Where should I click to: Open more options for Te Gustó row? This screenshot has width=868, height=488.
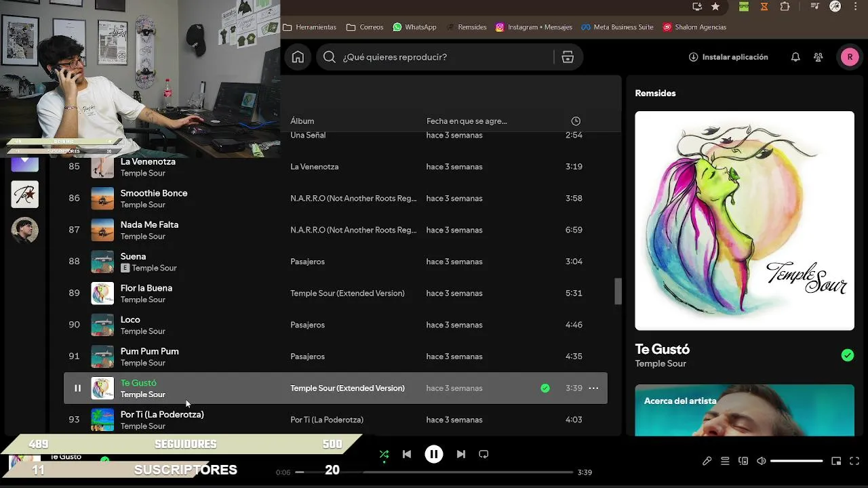click(593, 388)
